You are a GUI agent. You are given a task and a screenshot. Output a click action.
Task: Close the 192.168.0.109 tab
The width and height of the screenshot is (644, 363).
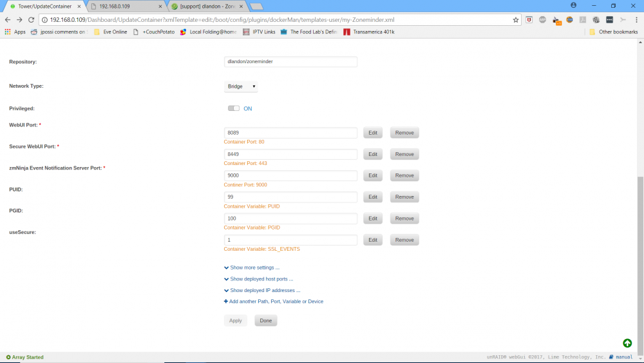(160, 6)
